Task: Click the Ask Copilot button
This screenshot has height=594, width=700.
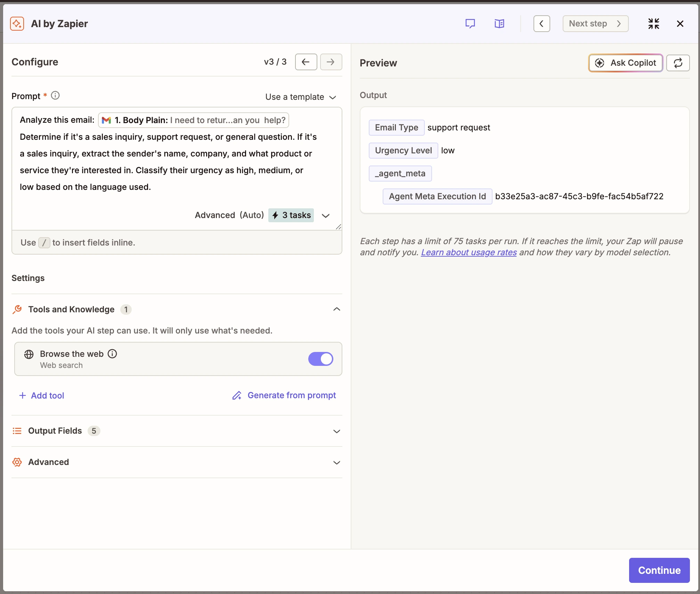Action: [x=626, y=63]
